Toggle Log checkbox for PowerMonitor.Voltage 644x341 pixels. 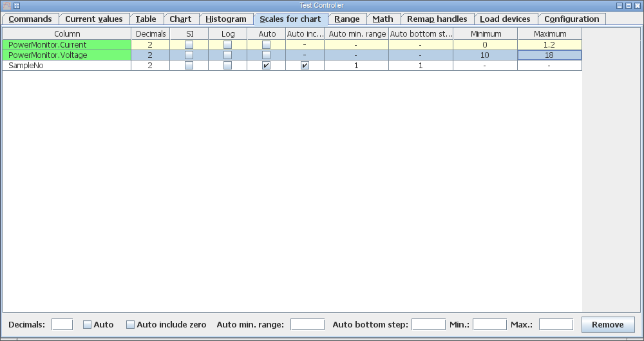point(227,55)
